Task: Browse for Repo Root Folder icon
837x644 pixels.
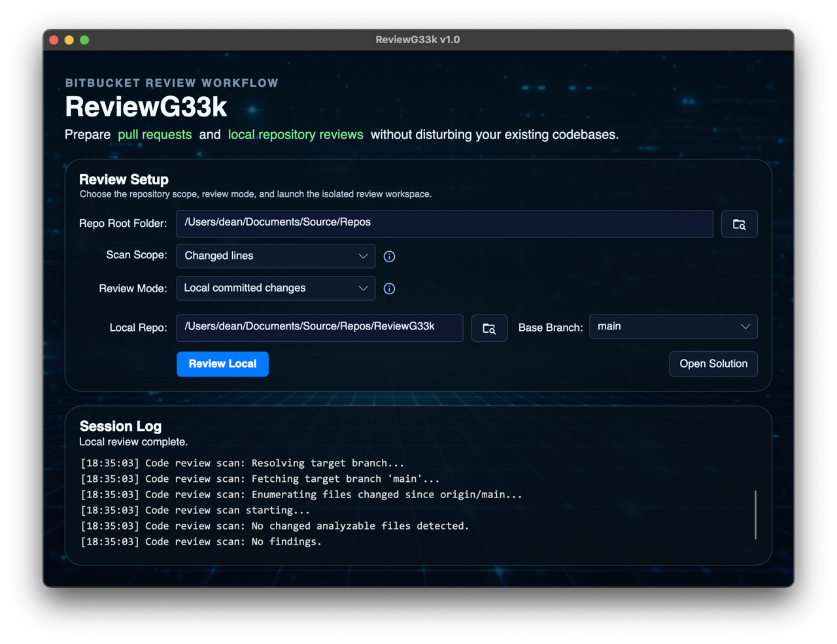Action: tap(739, 224)
